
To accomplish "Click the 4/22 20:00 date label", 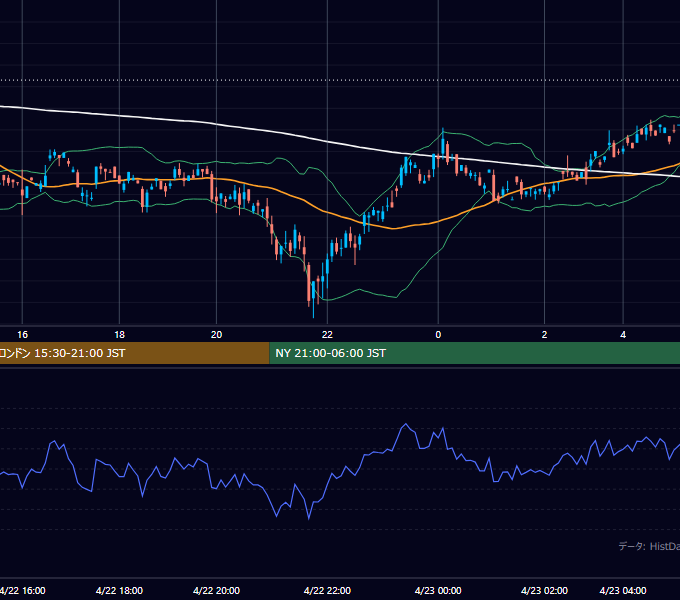I will click(x=216, y=590).
